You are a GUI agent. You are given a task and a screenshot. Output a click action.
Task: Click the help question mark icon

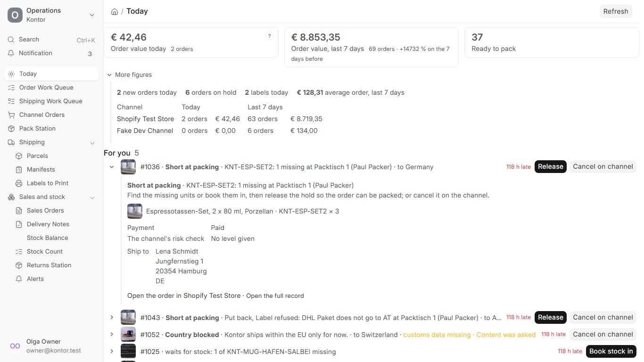point(270,36)
